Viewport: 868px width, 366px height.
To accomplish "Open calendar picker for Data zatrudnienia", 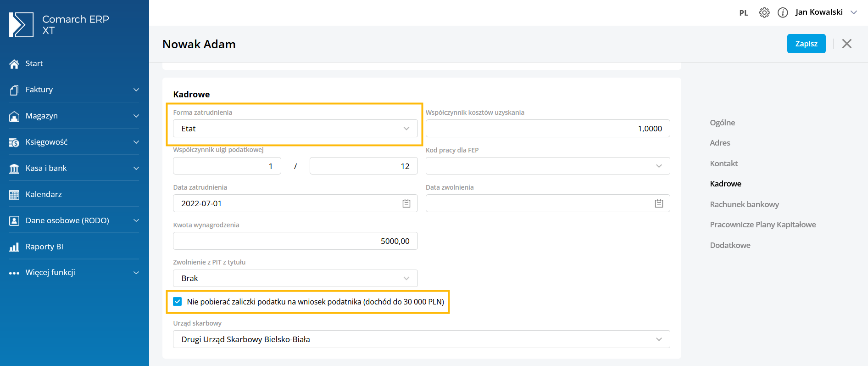I will pos(406,203).
